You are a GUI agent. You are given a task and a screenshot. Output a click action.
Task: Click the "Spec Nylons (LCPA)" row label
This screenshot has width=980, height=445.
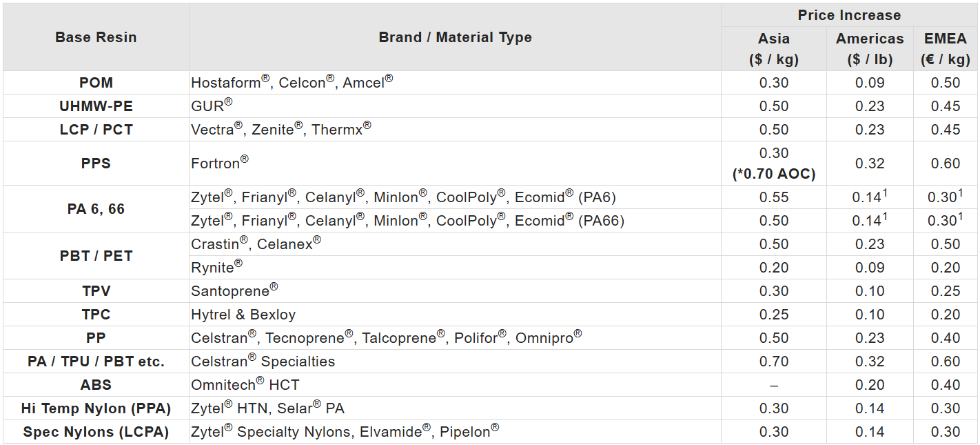pyautogui.click(x=96, y=432)
